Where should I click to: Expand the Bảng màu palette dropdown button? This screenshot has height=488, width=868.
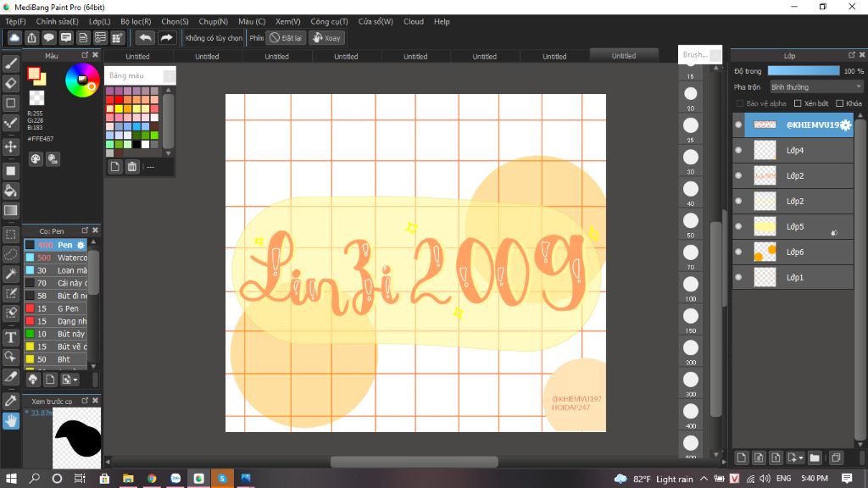pos(170,75)
